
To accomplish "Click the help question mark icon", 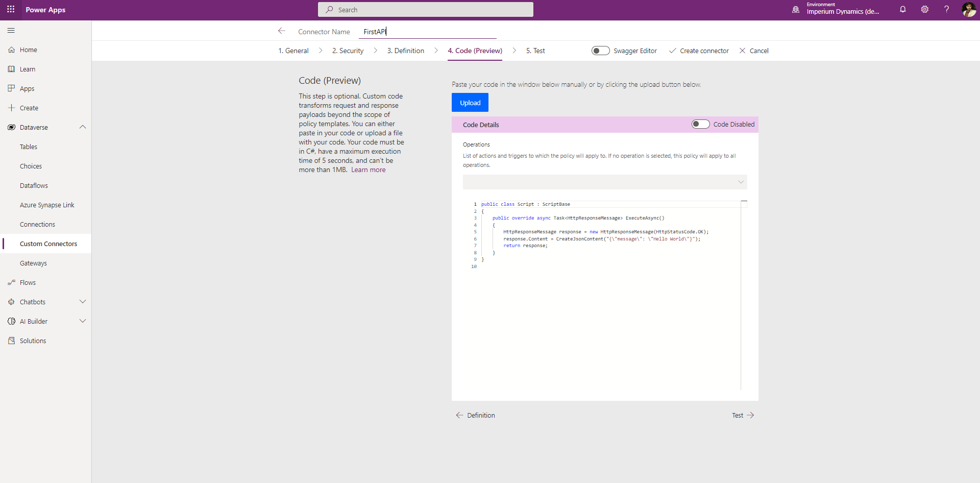I will coord(946,10).
